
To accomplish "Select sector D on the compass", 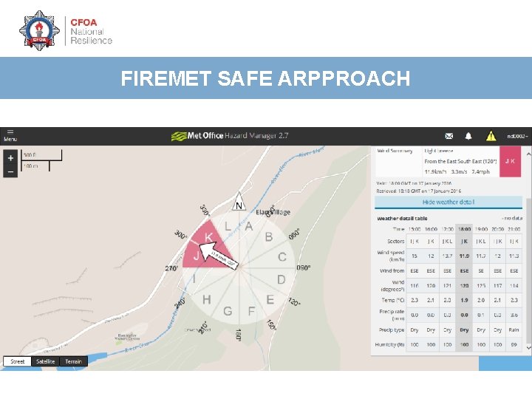I will (x=282, y=279).
